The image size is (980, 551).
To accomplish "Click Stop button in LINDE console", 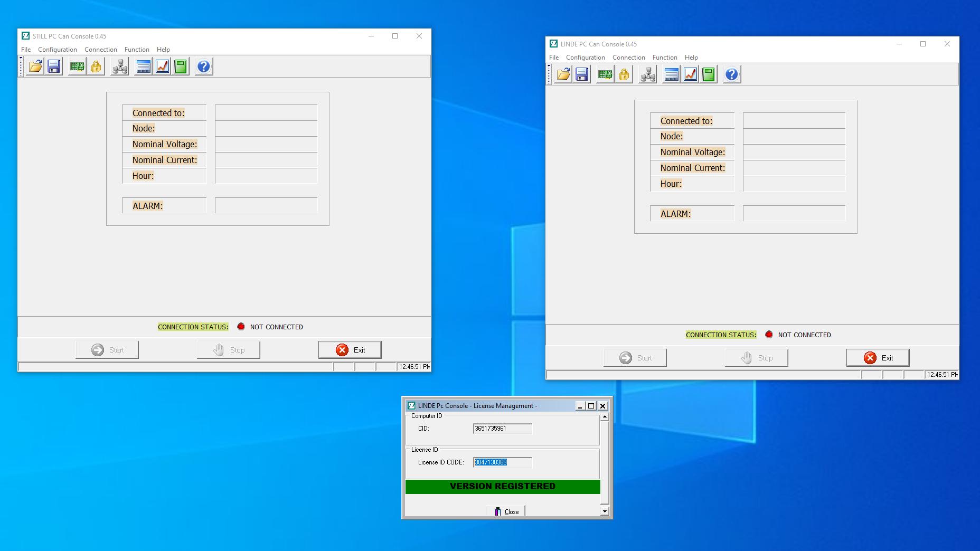I will [757, 358].
